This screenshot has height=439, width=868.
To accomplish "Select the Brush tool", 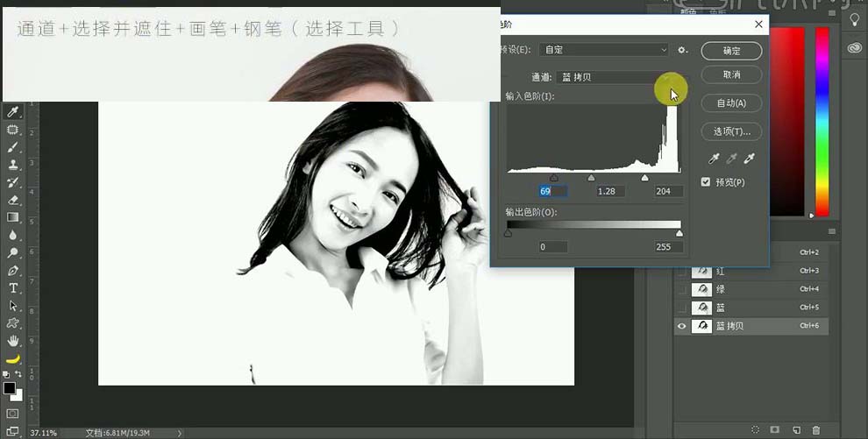I will [12, 147].
